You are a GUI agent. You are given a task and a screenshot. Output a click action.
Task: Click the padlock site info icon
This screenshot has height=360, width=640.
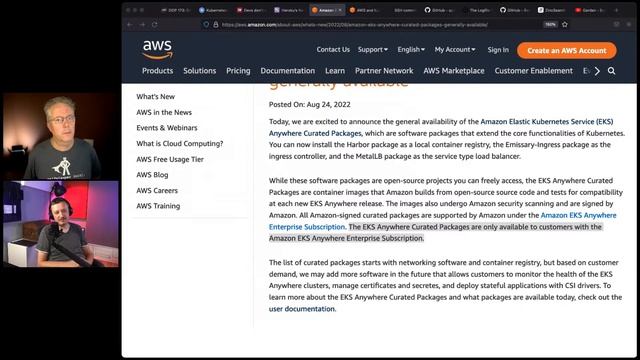216,24
